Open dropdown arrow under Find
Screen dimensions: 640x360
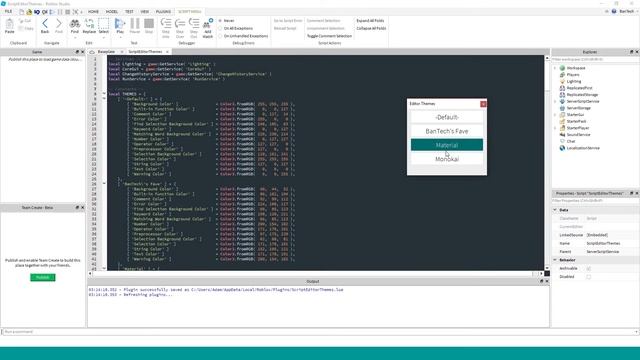click(75, 38)
